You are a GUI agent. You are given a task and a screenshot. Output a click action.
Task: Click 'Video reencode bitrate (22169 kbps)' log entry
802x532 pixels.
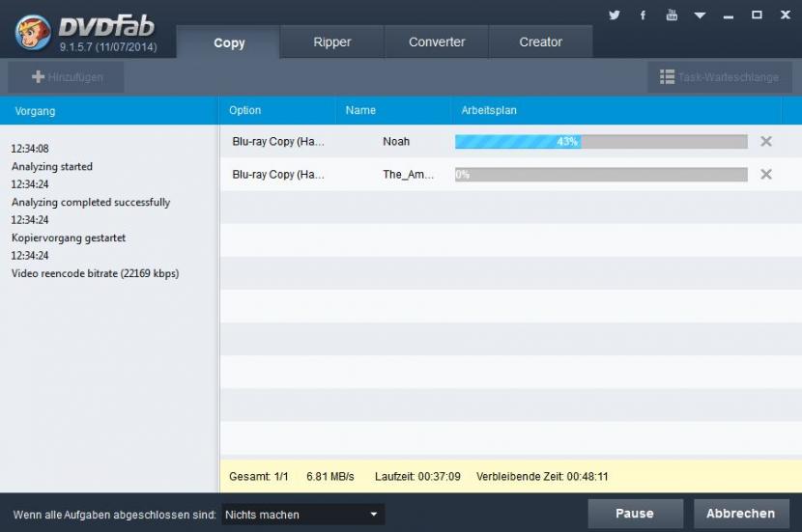[95, 273]
